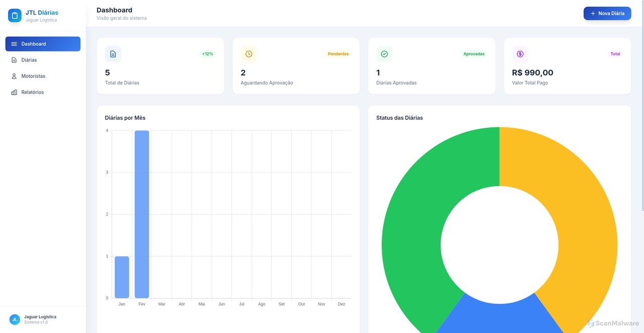Go to the Diárias sidebar section

(29, 60)
